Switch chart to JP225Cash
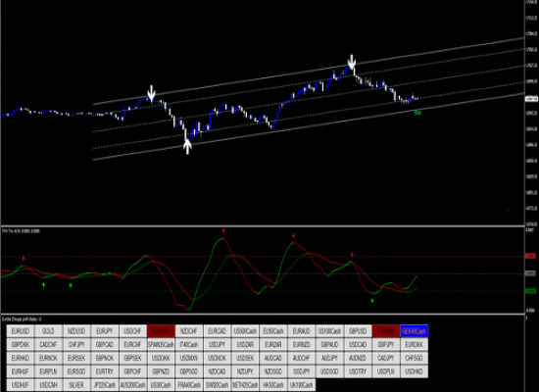This screenshot has height=392, width=539. point(105,385)
